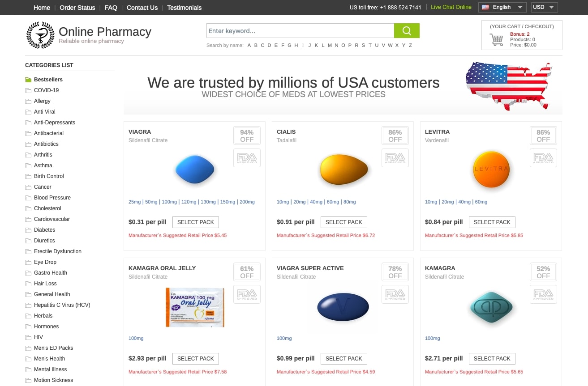
Task: Click the FDA approved badge on Viagra
Action: click(x=247, y=158)
